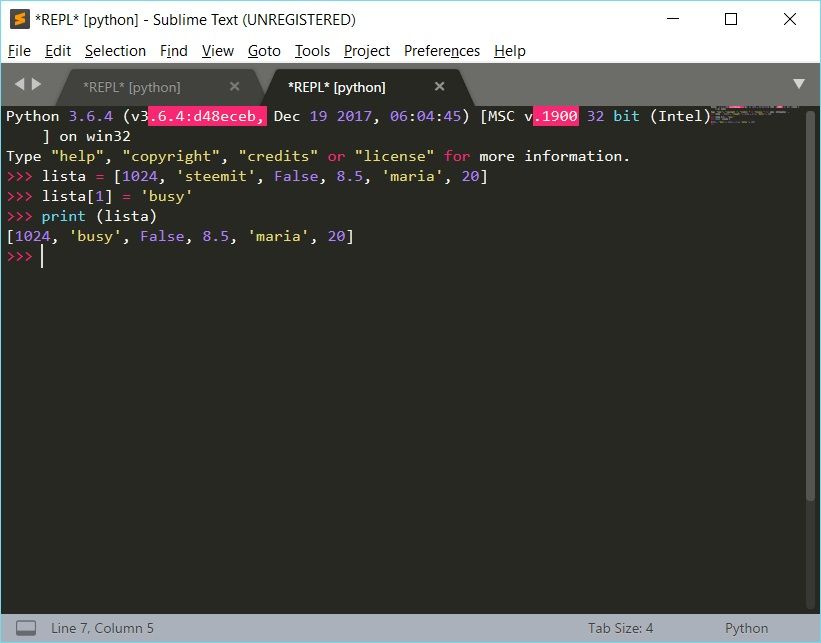Screen dimensions: 821x643
Task: Maximize the Sublime Text window
Action: 731,19
